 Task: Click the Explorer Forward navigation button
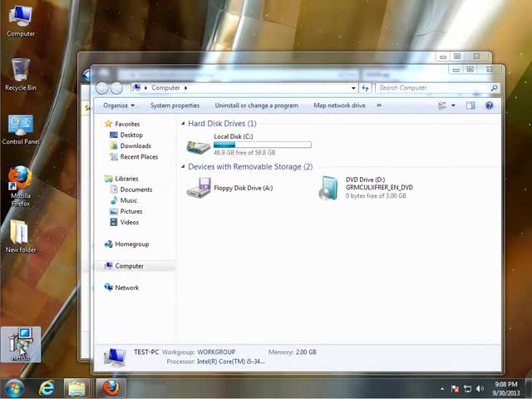coord(116,88)
